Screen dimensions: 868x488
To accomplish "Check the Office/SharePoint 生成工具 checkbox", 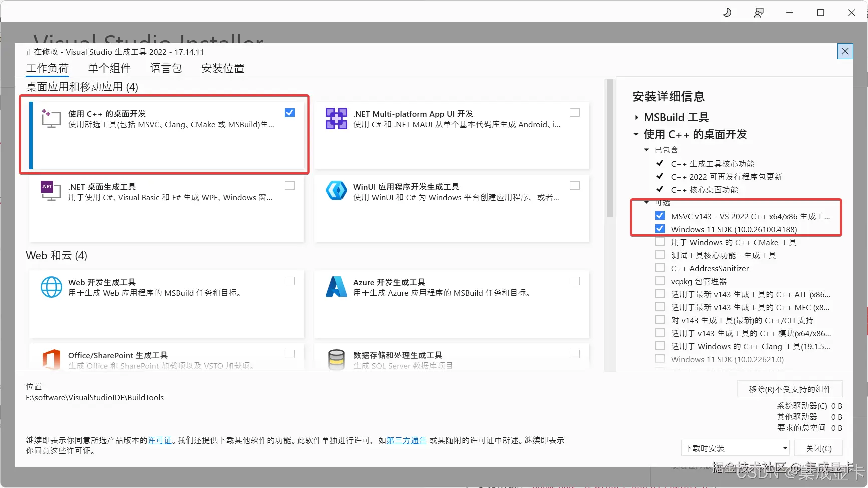I will 290,354.
